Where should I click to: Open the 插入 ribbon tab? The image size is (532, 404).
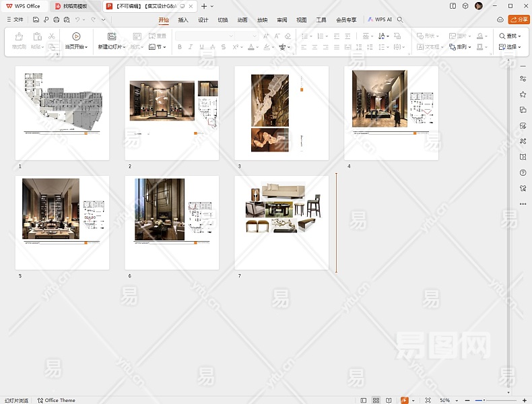click(183, 20)
